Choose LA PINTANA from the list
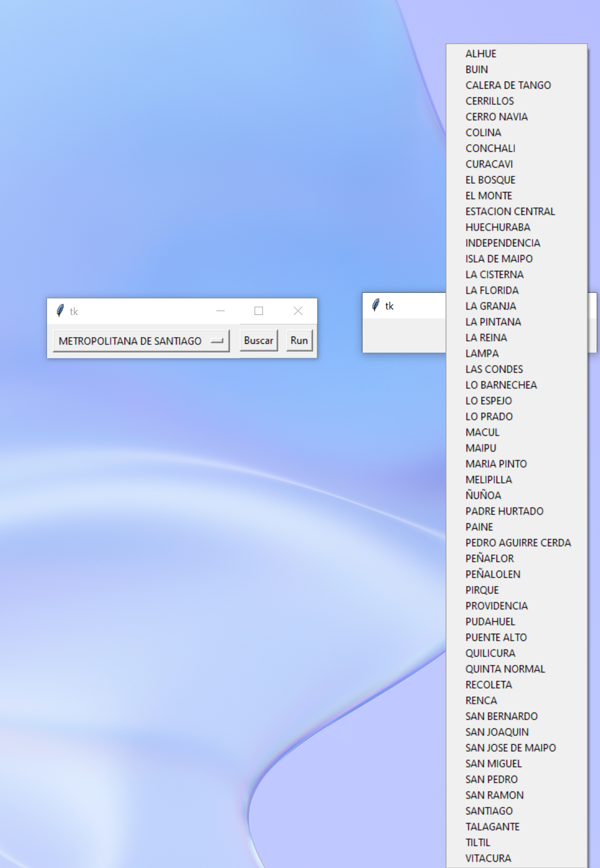This screenshot has height=868, width=600. tap(516, 322)
